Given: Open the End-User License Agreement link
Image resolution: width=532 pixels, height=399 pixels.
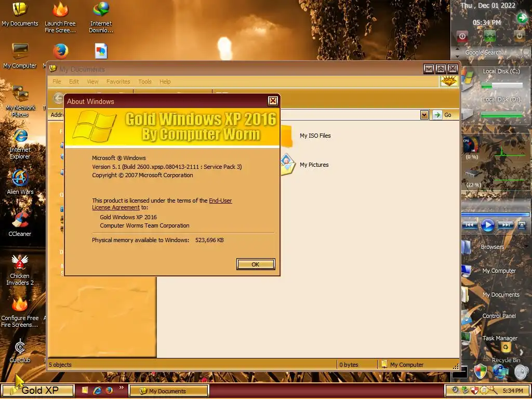Looking at the screenshot, I should (x=162, y=204).
